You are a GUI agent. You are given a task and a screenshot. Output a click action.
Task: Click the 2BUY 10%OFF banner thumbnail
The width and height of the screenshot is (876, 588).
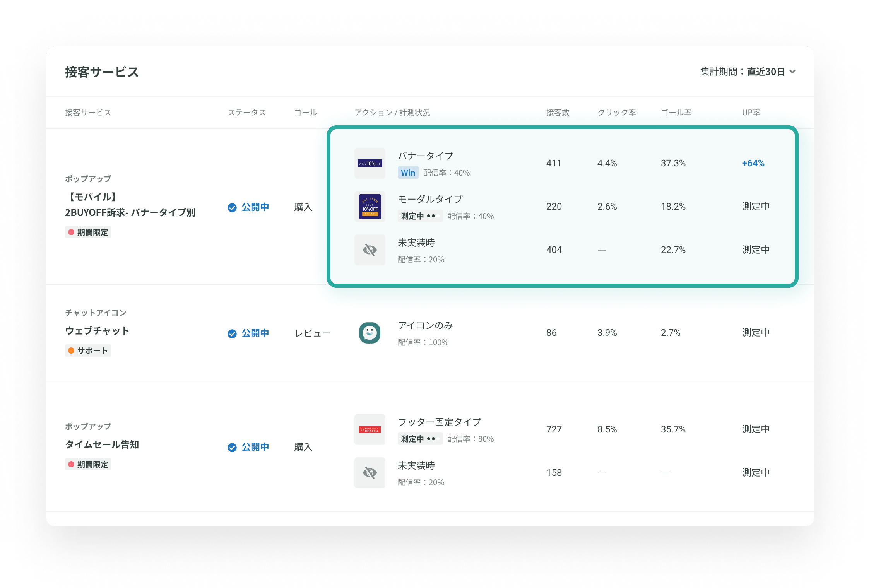[x=370, y=163]
